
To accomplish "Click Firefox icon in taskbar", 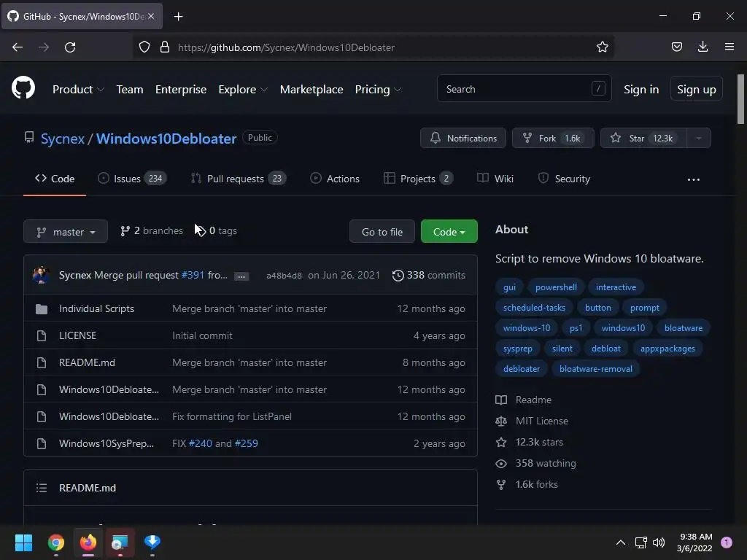I will pyautogui.click(x=88, y=542).
